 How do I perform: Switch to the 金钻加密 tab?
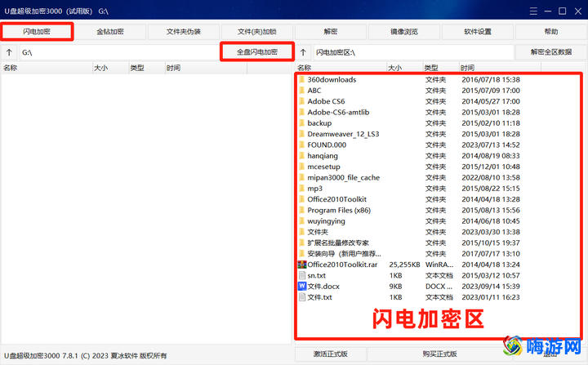(110, 32)
